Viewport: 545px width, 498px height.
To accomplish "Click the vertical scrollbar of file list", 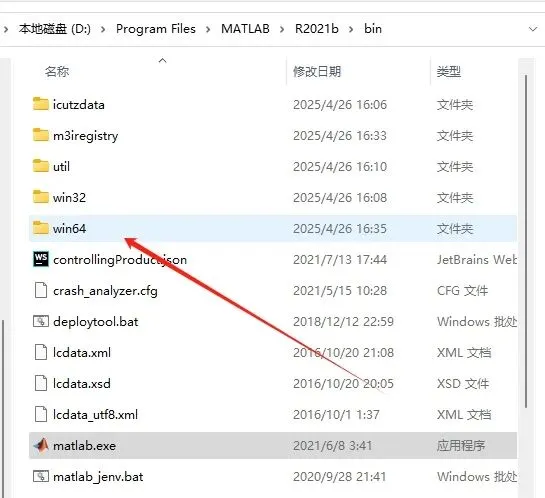I will (x=526, y=241).
